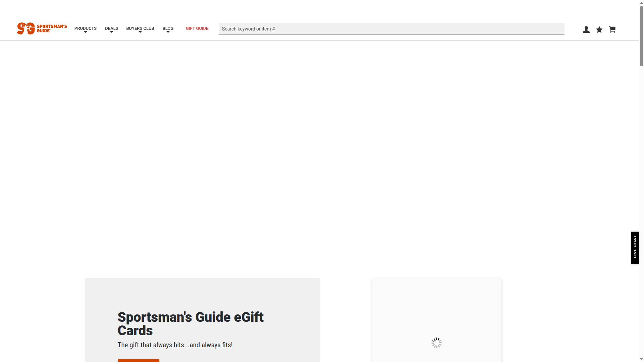The image size is (644, 362).
Task: Expand the BUYERS CLUB dropdown arrow
Action: [x=140, y=33]
